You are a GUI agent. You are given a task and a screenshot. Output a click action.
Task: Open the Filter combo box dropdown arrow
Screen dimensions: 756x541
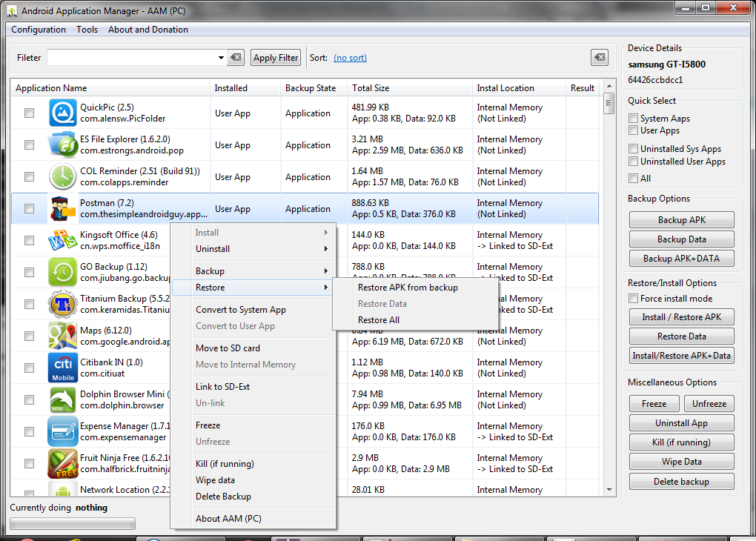221,58
